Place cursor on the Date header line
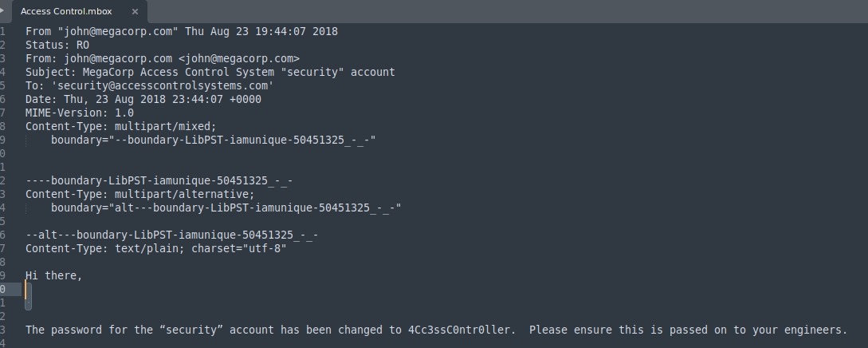The width and height of the screenshot is (868, 348). (x=143, y=99)
